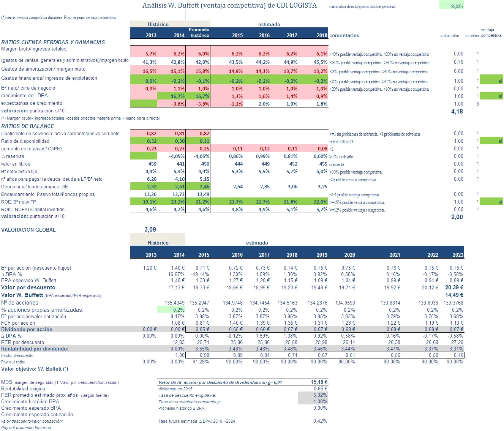Screen dimensions: 504x431
Task: Click the comentarios column header
Action: coord(344,35)
